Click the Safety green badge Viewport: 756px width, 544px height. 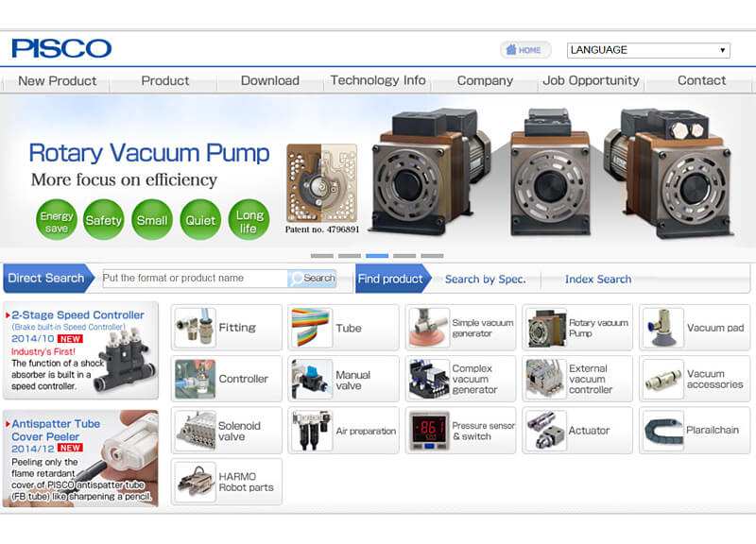click(x=103, y=220)
